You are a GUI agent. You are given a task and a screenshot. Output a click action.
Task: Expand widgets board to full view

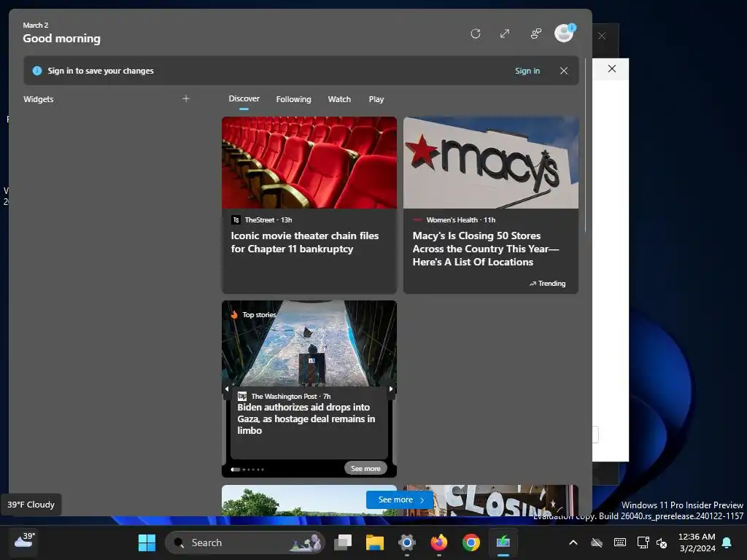tap(505, 34)
